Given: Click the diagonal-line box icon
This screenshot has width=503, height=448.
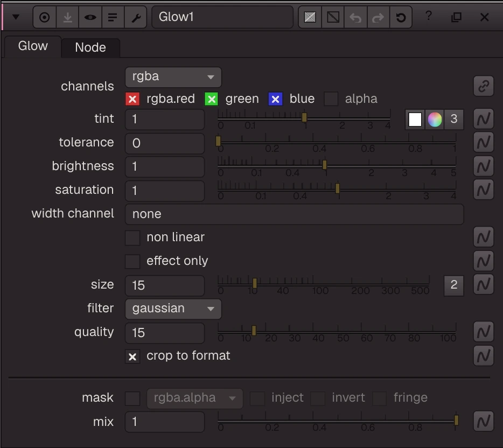Looking at the screenshot, I should (333, 17).
